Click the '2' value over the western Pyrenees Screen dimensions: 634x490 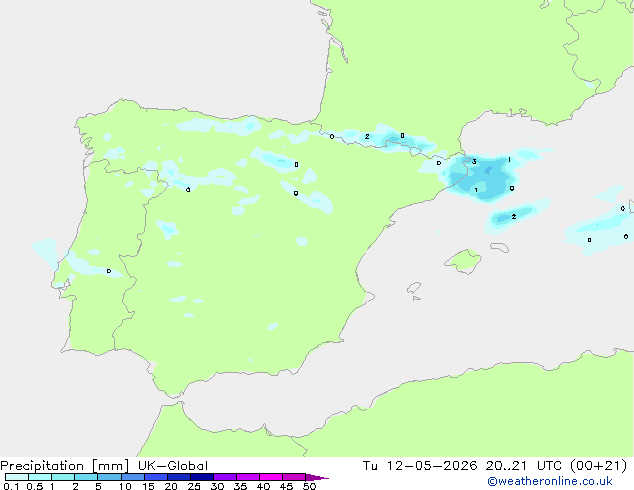pyautogui.click(x=367, y=136)
